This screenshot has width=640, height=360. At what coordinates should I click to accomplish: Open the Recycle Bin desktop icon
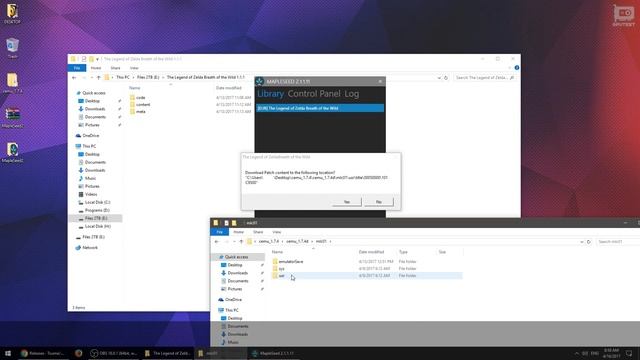12,48
